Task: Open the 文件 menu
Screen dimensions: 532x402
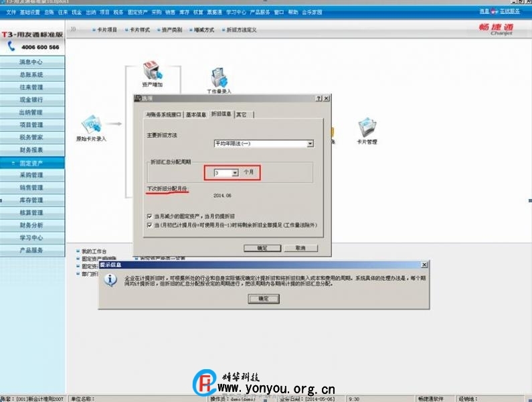Action: tap(11, 12)
